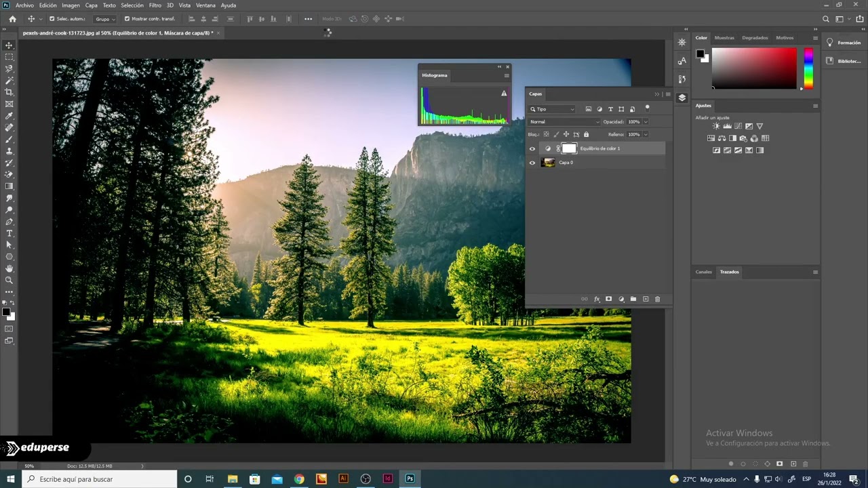Delete layer using the trash icon

[x=657, y=299]
